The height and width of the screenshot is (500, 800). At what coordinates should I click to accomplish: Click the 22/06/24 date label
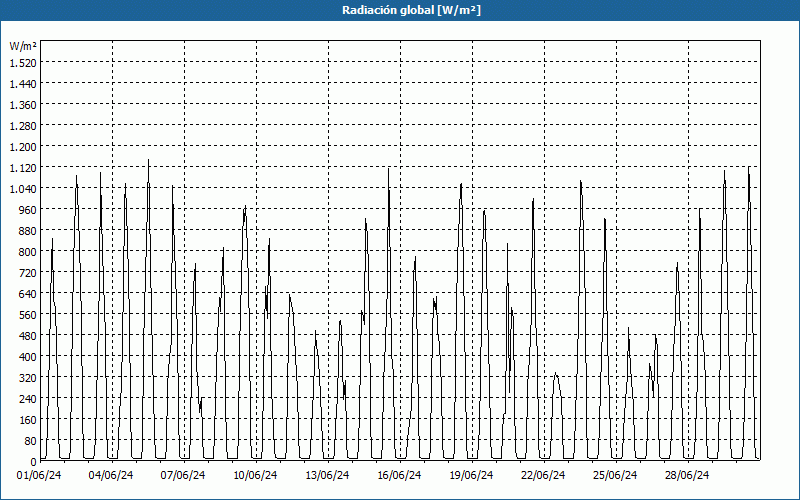point(543,476)
